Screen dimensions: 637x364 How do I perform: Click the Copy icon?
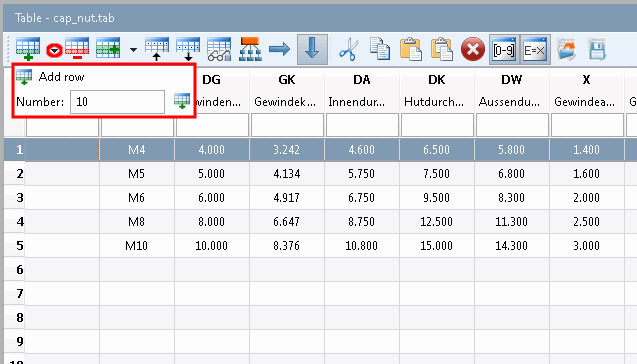(x=379, y=49)
